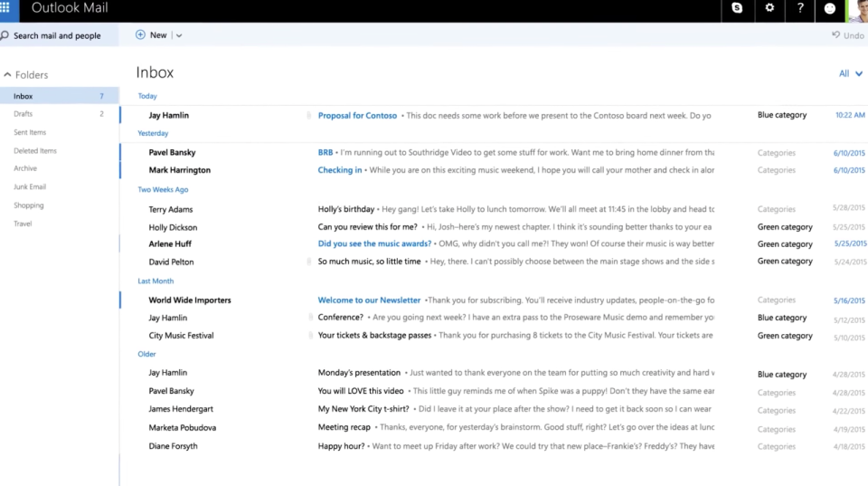Viewport: 868px width, 486px height.
Task: Select the Drafts folder
Action: (24, 114)
